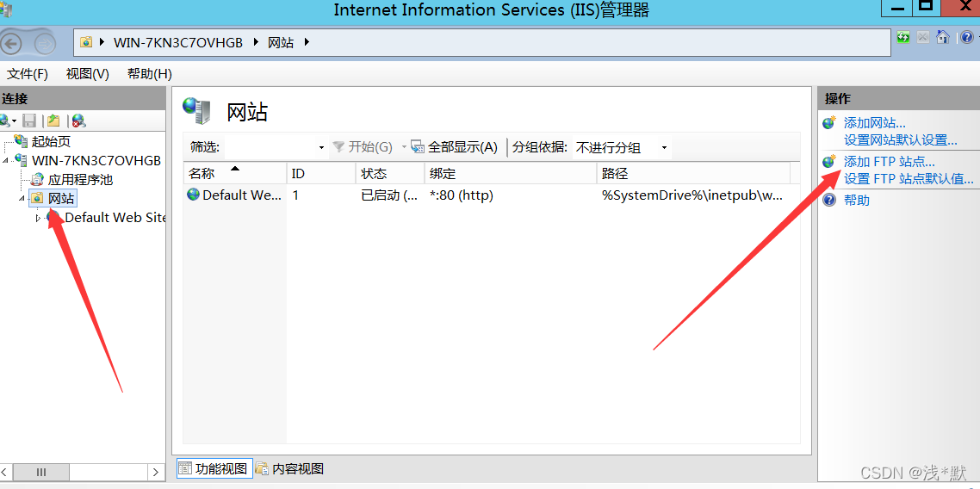980x489 pixels.
Task: Click the green refresh icon in the address bar
Action: 903,38
